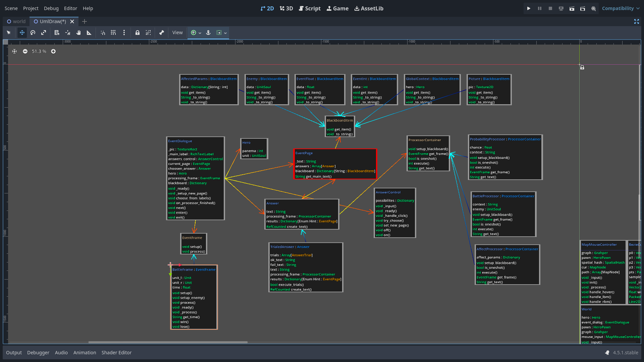Open skeleton options bone icon
644x362 pixels.
pos(161,33)
